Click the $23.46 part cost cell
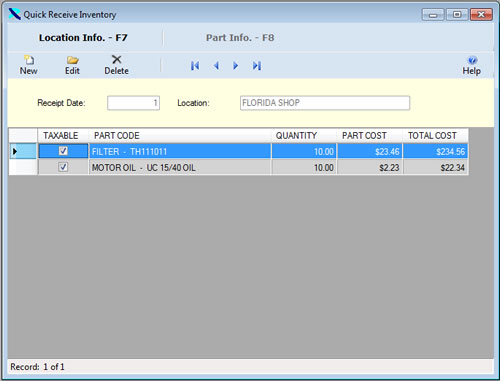Screen dimensions: 500x381 point(370,151)
